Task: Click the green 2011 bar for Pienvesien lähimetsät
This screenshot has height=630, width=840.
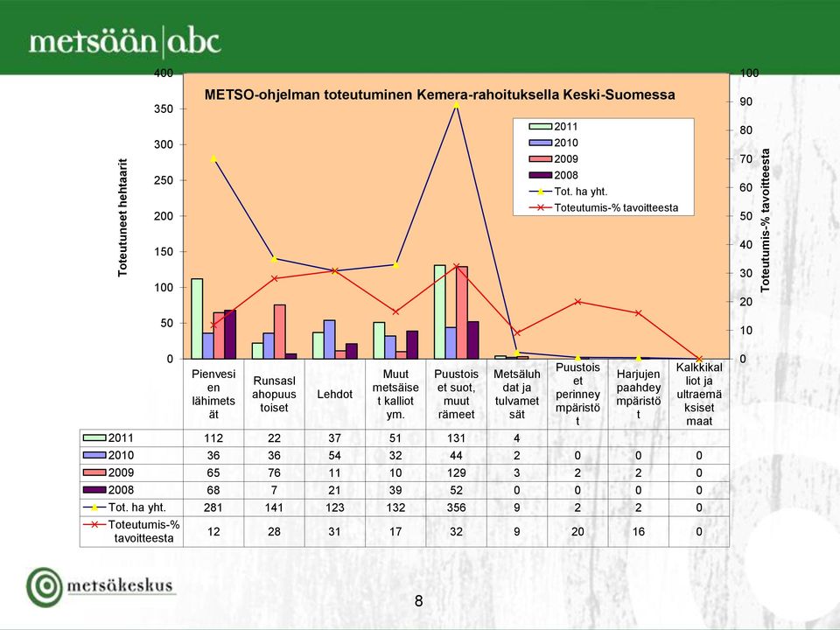Action: [197, 318]
